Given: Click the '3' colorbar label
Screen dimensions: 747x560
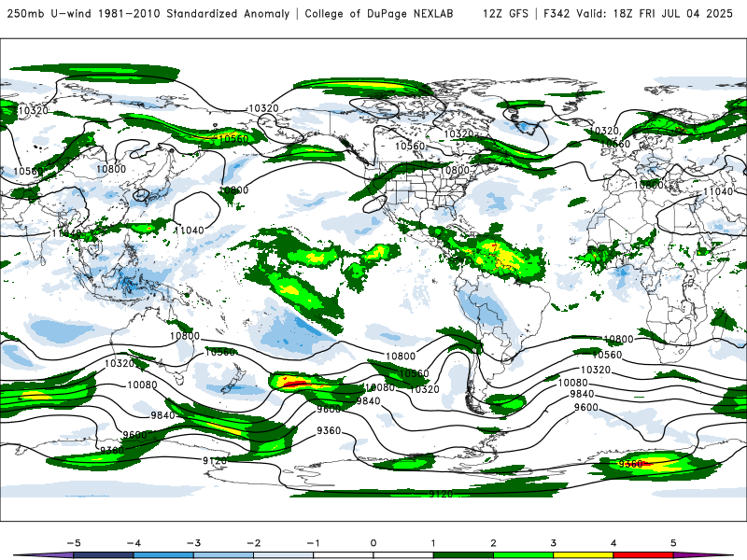Looking at the screenshot, I should [x=554, y=543].
